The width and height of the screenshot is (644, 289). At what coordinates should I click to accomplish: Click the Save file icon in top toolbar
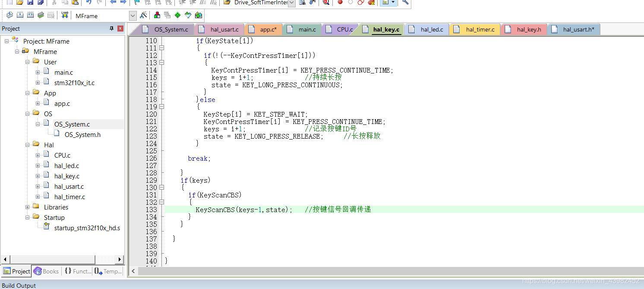30,2
